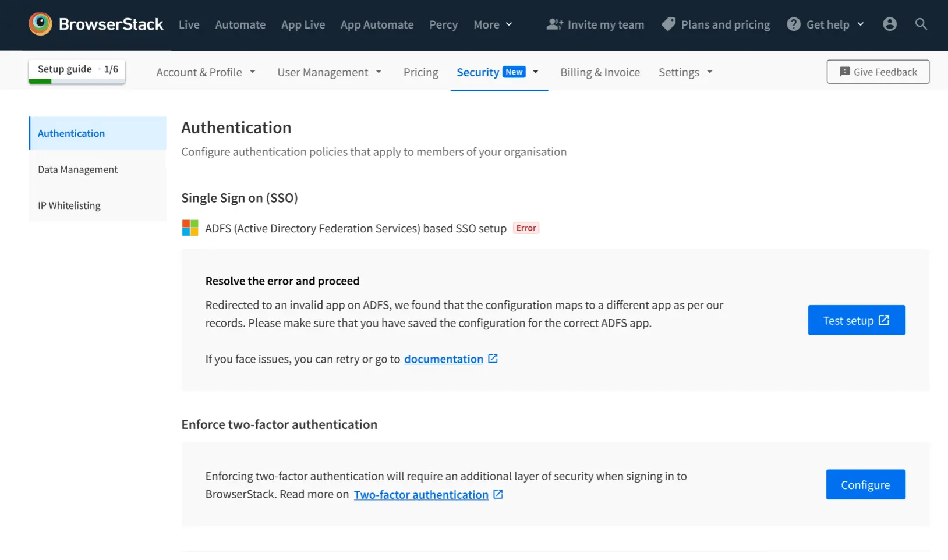The image size is (948, 560).
Task: Select Data Management in the sidebar
Action: pyautogui.click(x=77, y=169)
